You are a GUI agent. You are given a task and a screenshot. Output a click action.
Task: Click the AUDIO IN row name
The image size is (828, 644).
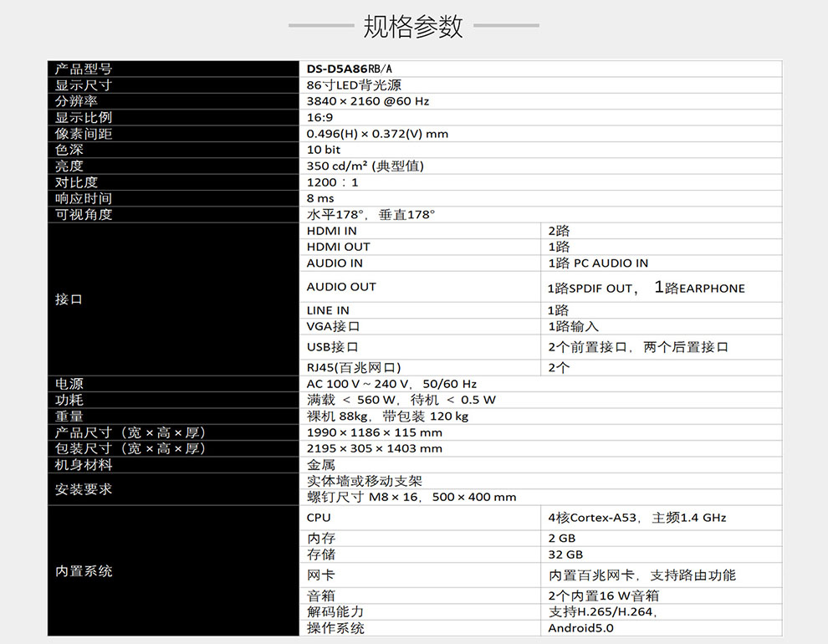coord(335,263)
